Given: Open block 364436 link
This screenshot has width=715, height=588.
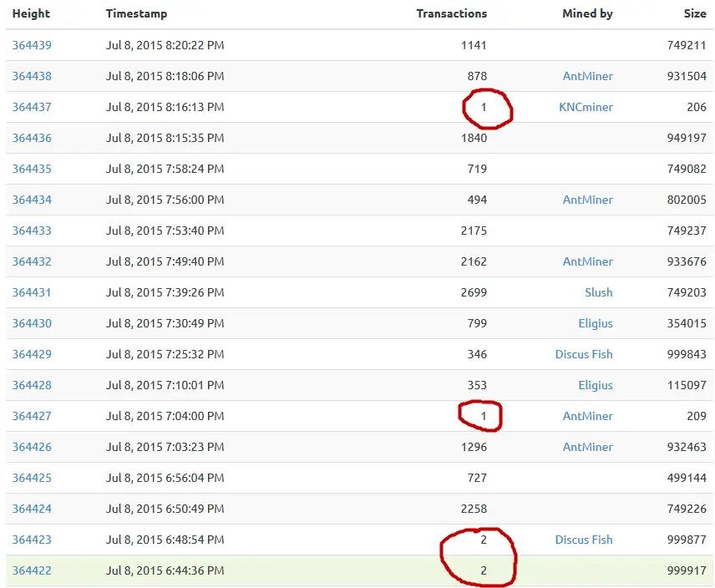Looking at the screenshot, I should click(x=32, y=138).
